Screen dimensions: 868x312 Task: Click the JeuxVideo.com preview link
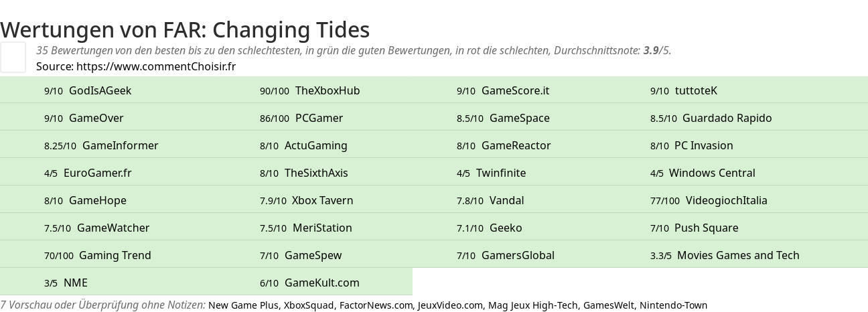[450, 305]
